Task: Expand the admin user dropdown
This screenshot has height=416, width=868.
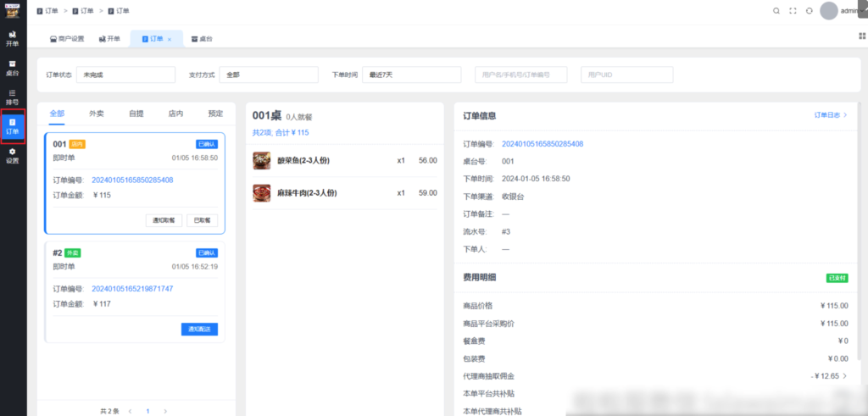Action: point(851,10)
